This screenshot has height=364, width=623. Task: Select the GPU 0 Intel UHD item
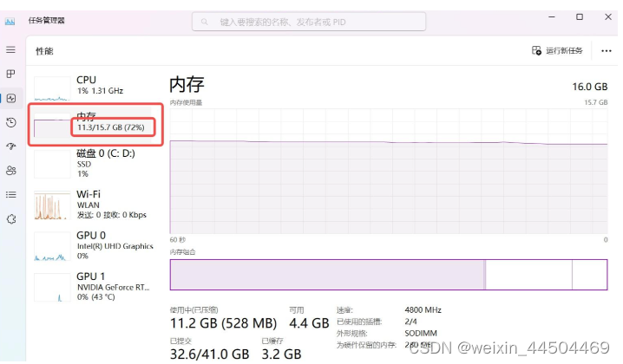(95, 245)
